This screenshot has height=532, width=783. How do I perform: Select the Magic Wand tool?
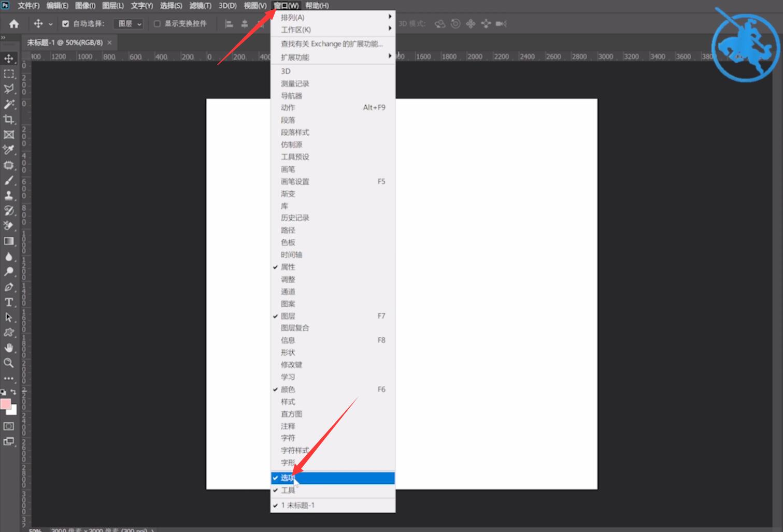pyautogui.click(x=9, y=104)
